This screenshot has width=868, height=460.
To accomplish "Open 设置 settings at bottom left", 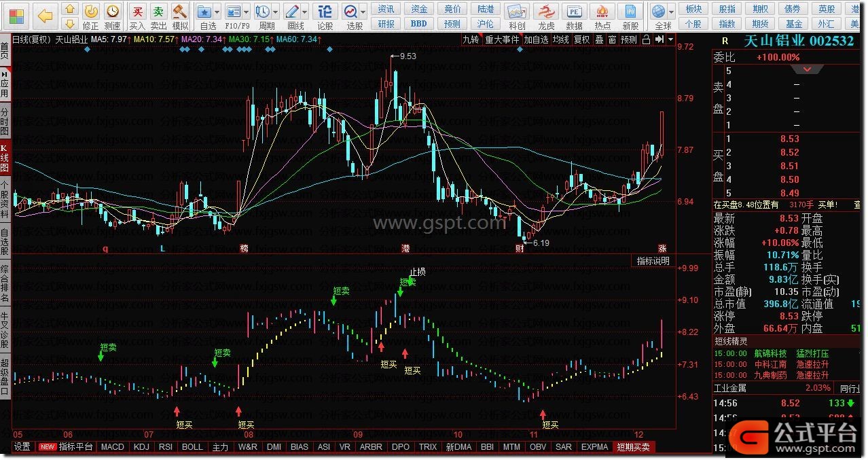I will click(x=22, y=447).
